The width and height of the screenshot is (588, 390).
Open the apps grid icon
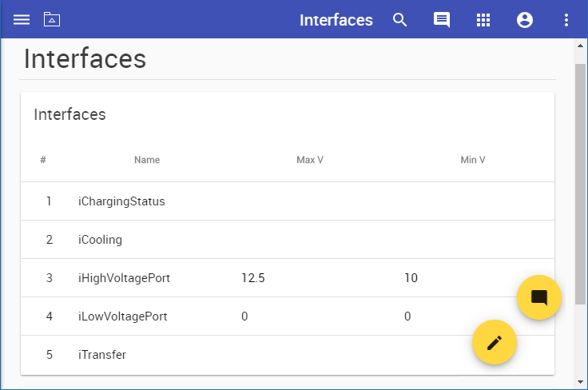coord(483,20)
